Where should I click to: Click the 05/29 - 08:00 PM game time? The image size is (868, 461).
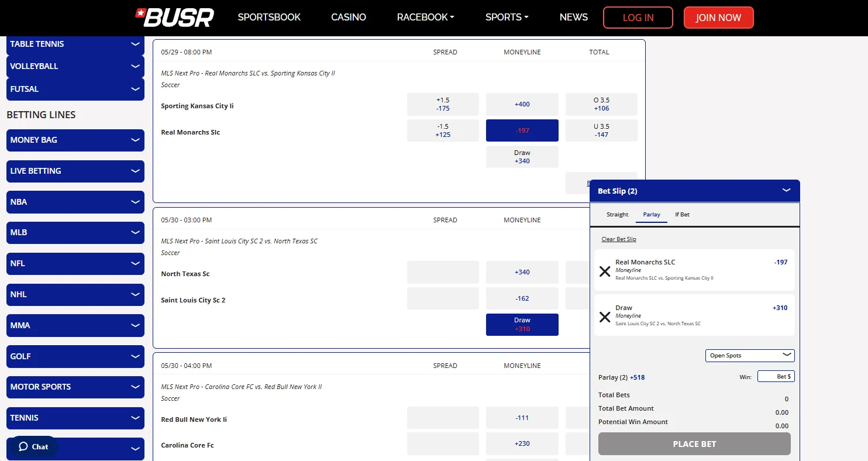click(x=186, y=52)
